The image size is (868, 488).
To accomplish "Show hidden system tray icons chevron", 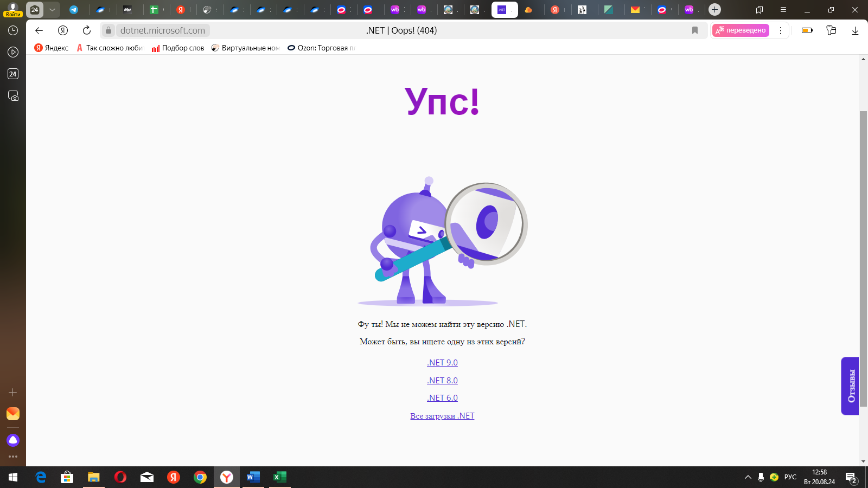I will (x=748, y=477).
